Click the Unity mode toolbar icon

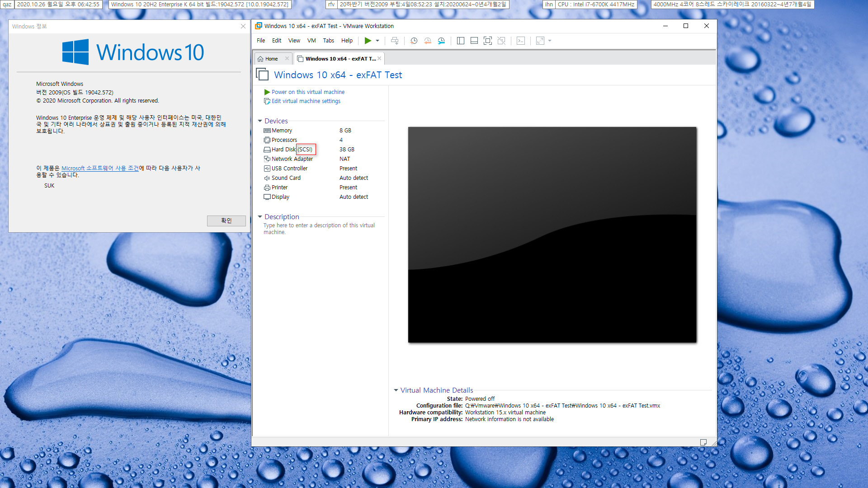coord(501,41)
